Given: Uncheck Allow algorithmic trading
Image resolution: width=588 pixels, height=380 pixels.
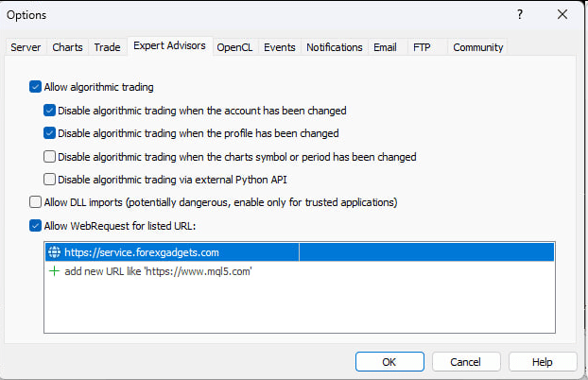Looking at the screenshot, I should 35,87.
